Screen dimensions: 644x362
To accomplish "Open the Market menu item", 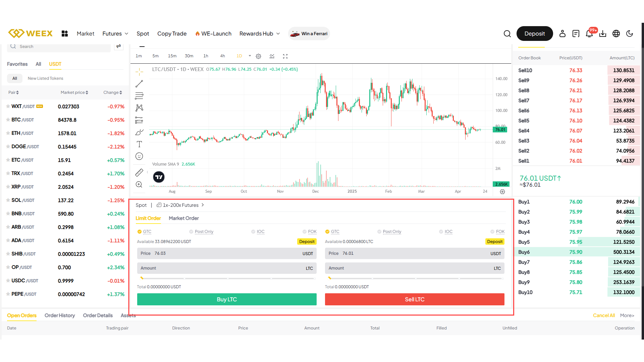I will pyautogui.click(x=86, y=34).
